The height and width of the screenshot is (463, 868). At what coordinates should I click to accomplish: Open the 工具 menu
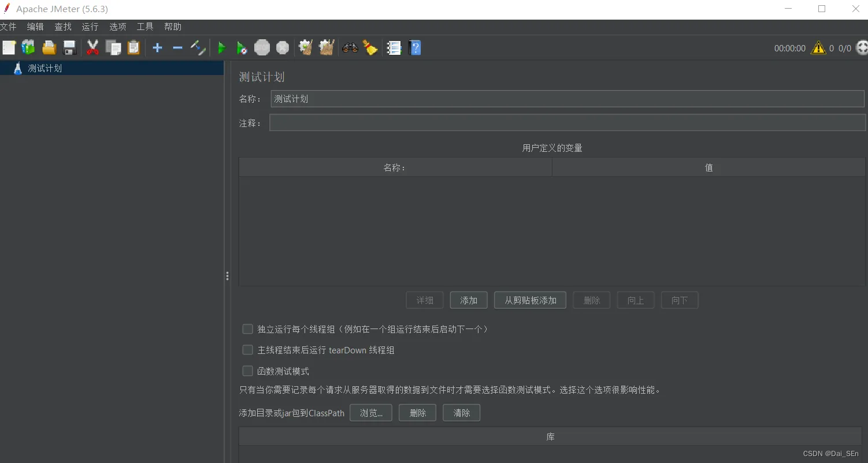tap(145, 27)
